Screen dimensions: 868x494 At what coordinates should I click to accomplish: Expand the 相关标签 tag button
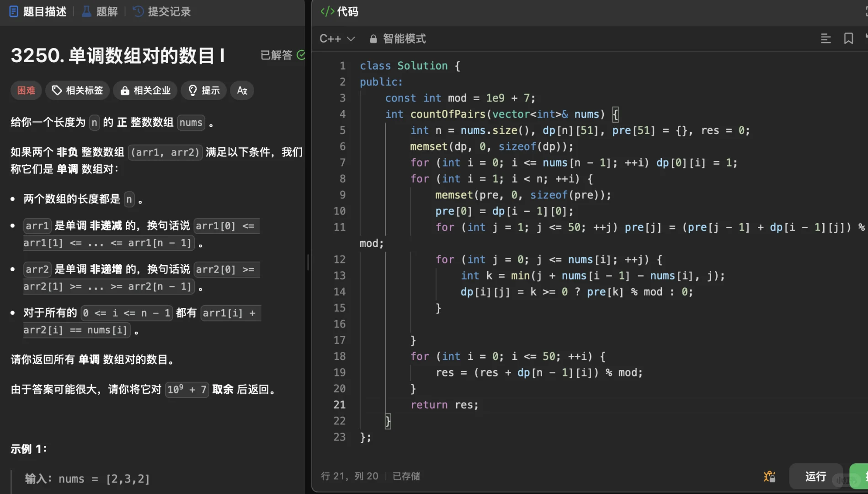[x=77, y=91]
